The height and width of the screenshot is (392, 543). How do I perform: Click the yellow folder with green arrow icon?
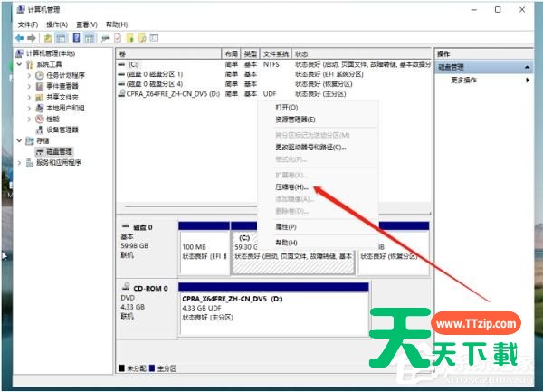[x=129, y=38]
